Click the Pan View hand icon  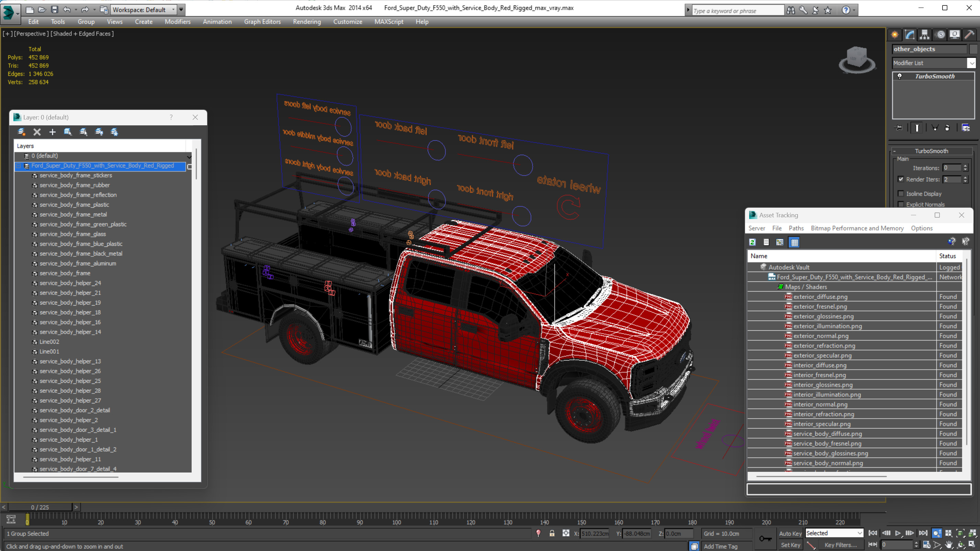tap(949, 545)
